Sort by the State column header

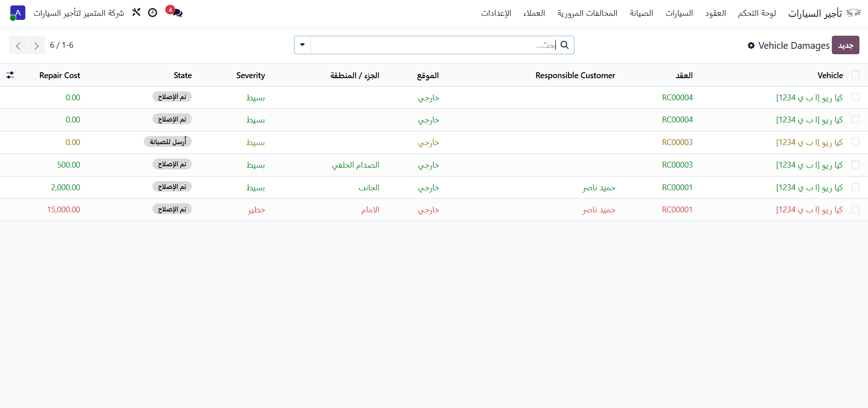coord(183,75)
